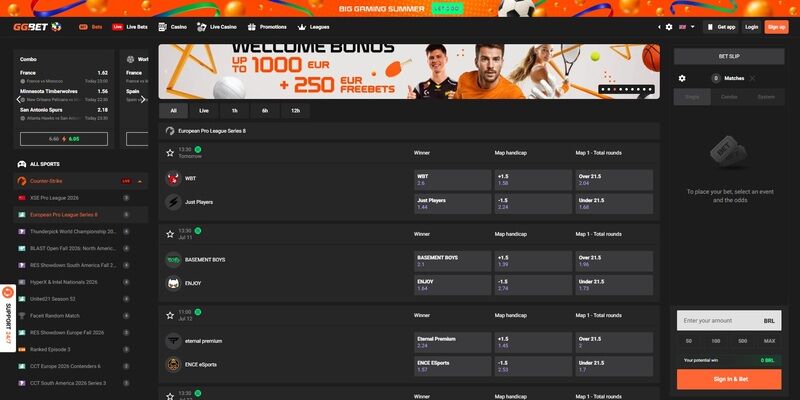
Task: Bet ENCE ESports map handicap -1.5 at 2.53
Action: (x=533, y=366)
